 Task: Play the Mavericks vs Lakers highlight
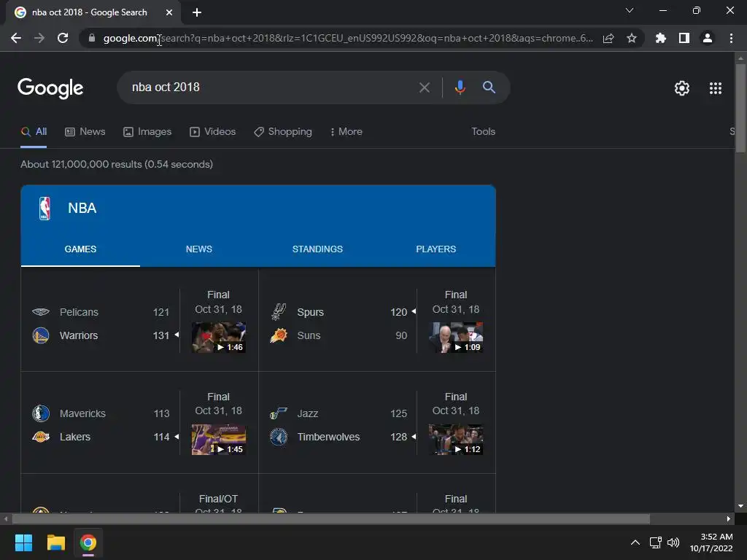pyautogui.click(x=219, y=440)
